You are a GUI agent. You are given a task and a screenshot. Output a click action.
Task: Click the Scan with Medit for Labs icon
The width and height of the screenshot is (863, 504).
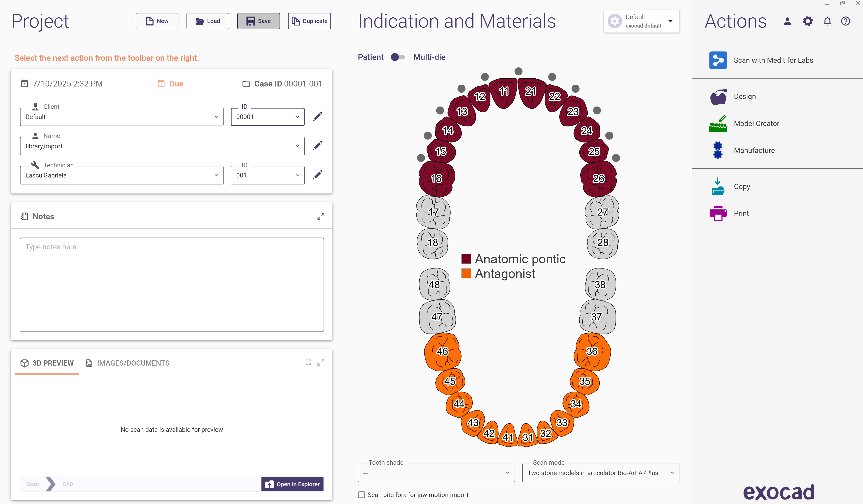(718, 60)
